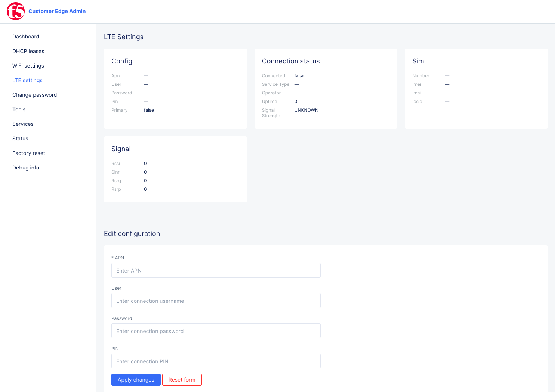Select LTE settings in sidebar

point(27,80)
